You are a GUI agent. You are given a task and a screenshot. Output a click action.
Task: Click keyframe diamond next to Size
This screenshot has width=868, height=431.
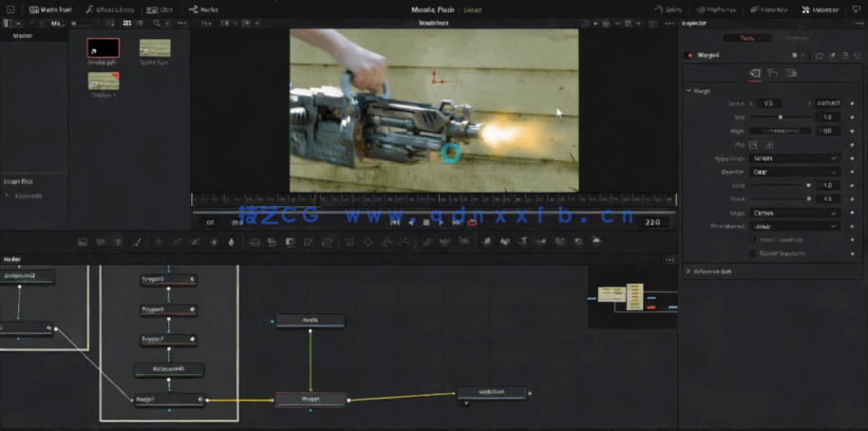[853, 118]
